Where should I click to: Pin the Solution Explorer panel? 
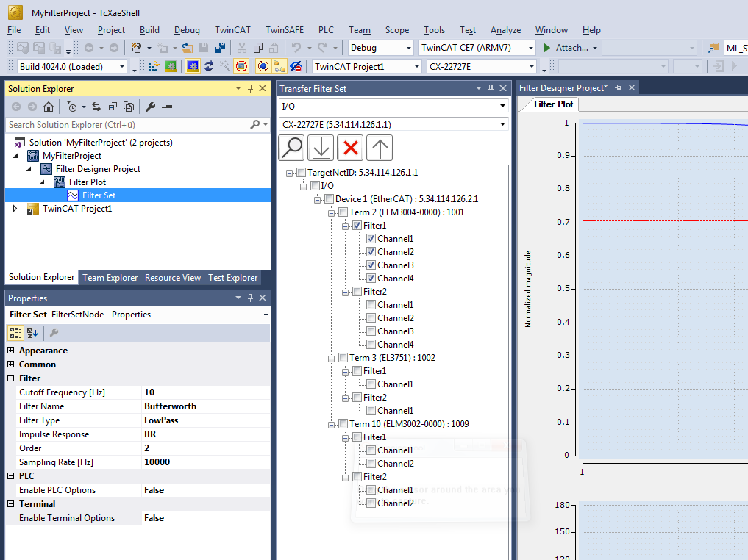(251, 88)
